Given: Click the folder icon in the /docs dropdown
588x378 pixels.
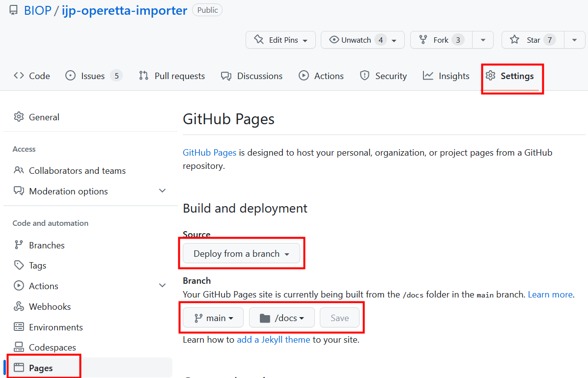Looking at the screenshot, I should [x=265, y=318].
